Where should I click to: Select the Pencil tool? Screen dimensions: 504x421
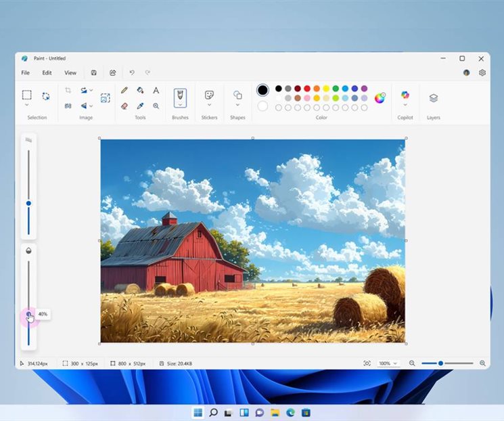tap(124, 90)
